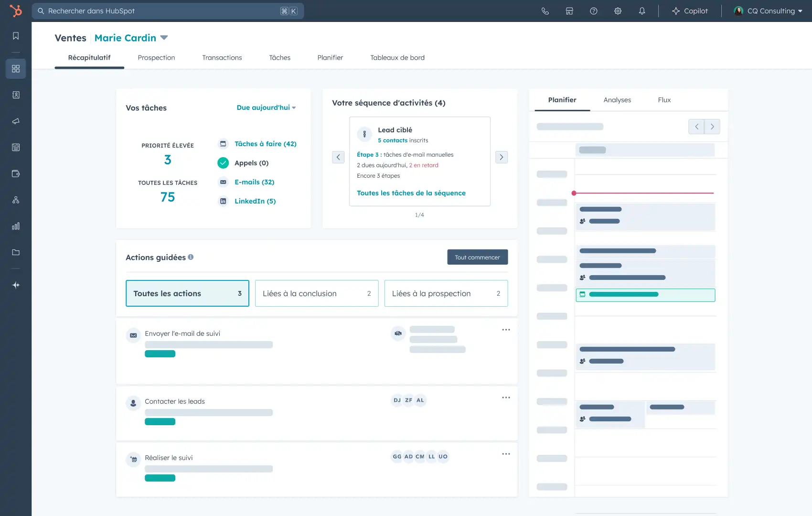Open the reports bar chart sidebar icon
Viewport: 812px width, 516px height.
pos(16,226)
